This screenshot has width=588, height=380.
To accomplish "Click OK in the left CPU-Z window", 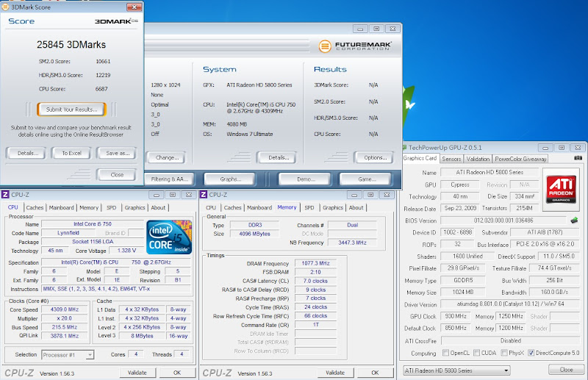I will [x=177, y=373].
